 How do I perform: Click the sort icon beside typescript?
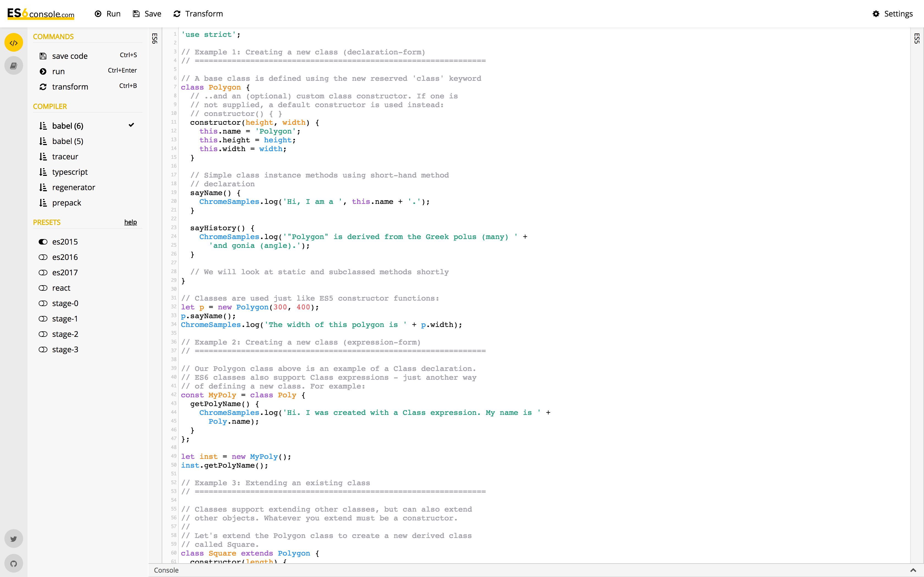pos(43,172)
